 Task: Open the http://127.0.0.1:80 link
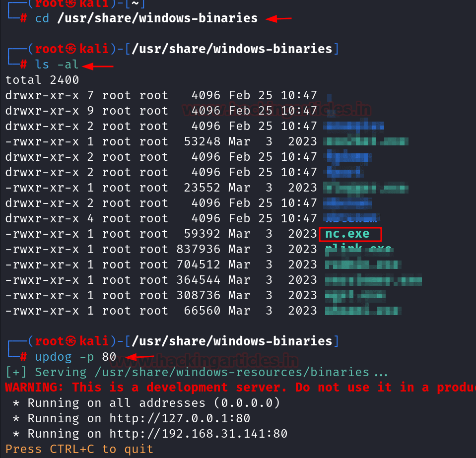180,418
